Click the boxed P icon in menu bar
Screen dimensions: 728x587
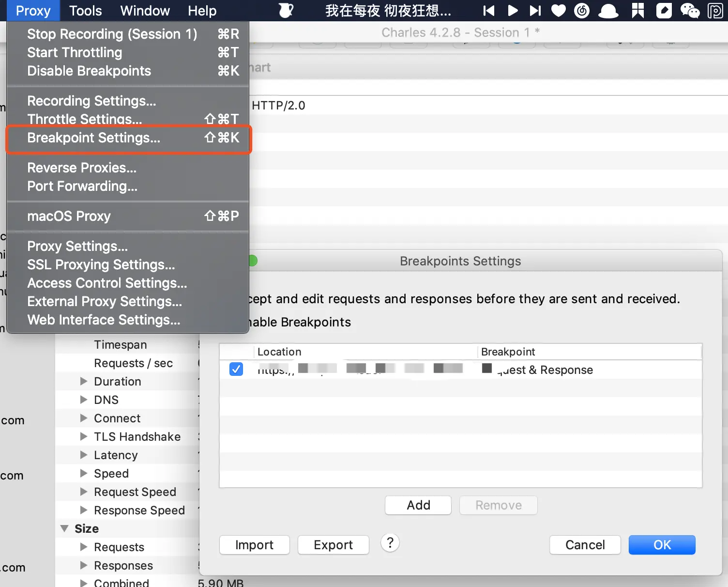[715, 11]
